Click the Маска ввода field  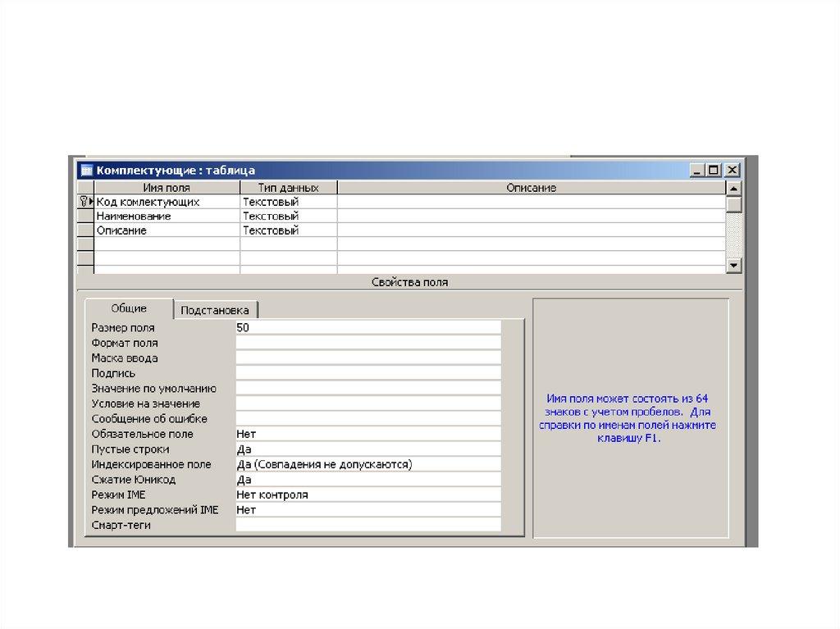(367, 358)
